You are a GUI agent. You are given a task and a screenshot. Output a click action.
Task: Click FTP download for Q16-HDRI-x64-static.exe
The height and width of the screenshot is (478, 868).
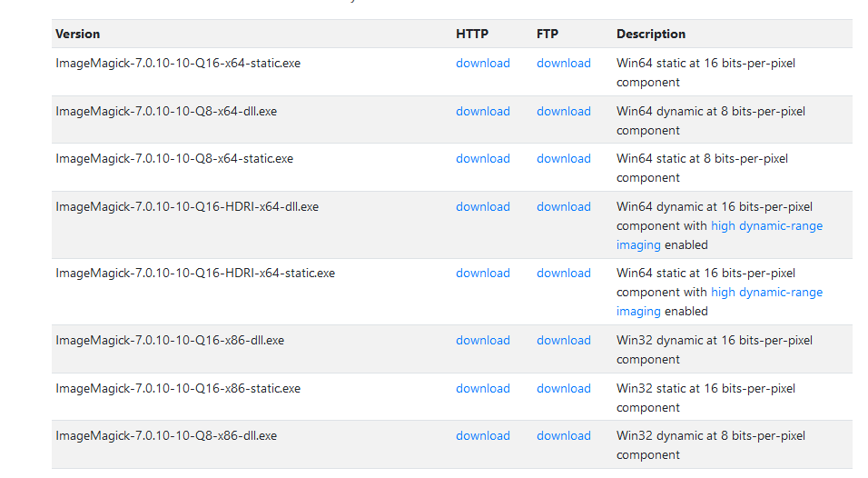(x=564, y=274)
